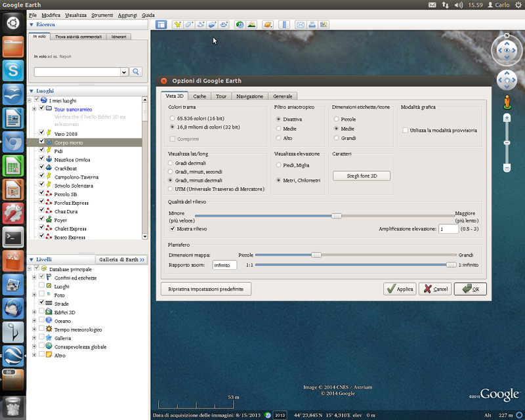Image resolution: width=525 pixels, height=420 pixels.
Task: Click the Print toolbar icon
Action: [312, 24]
